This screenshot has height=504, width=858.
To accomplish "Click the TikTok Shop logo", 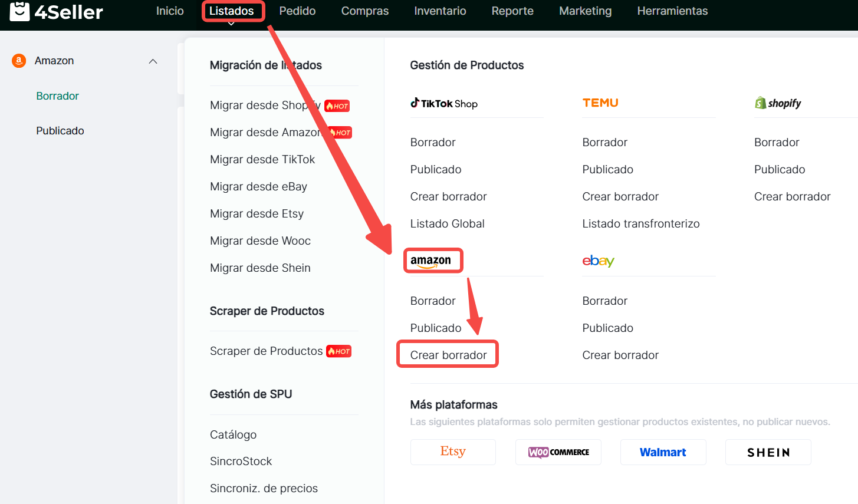I will 444,103.
